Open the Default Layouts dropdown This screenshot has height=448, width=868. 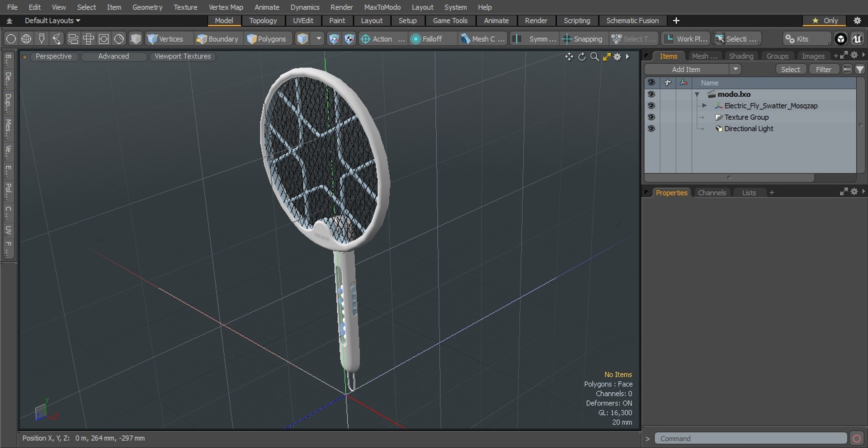[x=52, y=21]
